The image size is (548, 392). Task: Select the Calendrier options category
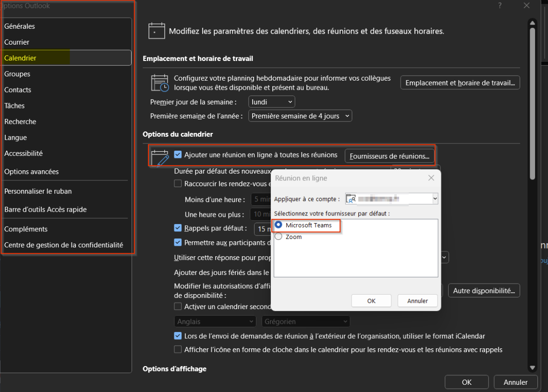click(x=66, y=58)
